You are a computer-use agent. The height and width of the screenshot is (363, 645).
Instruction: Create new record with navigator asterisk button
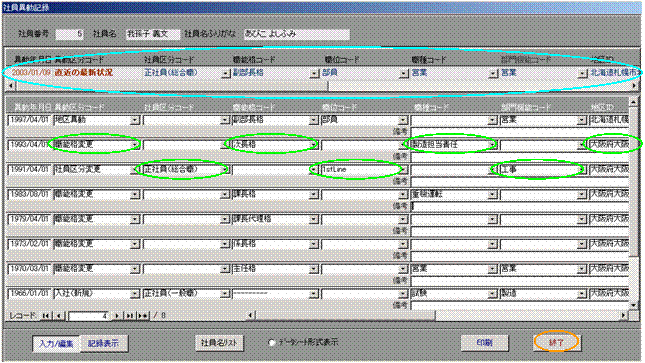coord(143,316)
